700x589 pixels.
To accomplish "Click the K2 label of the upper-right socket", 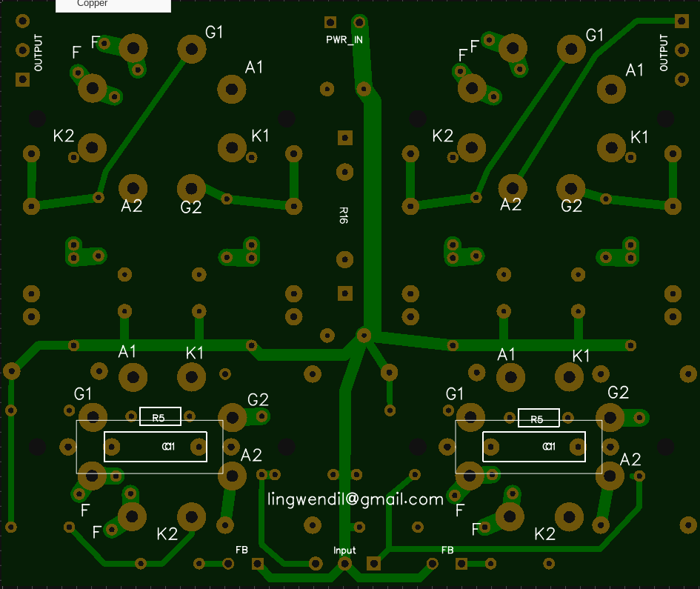I will point(443,136).
